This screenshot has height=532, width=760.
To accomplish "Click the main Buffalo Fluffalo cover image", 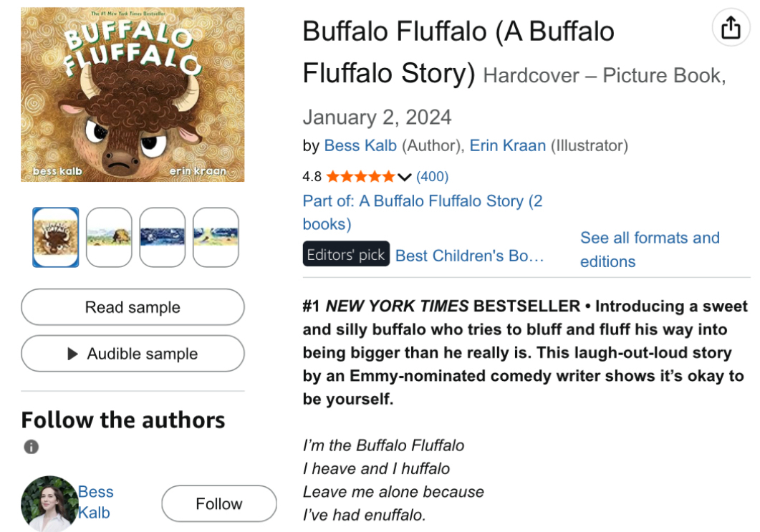I will (x=133, y=95).
